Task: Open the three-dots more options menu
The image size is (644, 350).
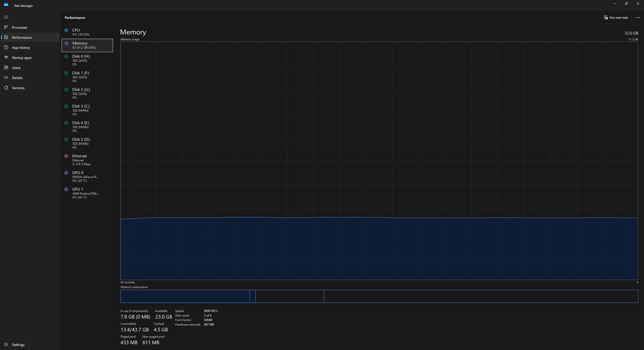Action: click(637, 17)
